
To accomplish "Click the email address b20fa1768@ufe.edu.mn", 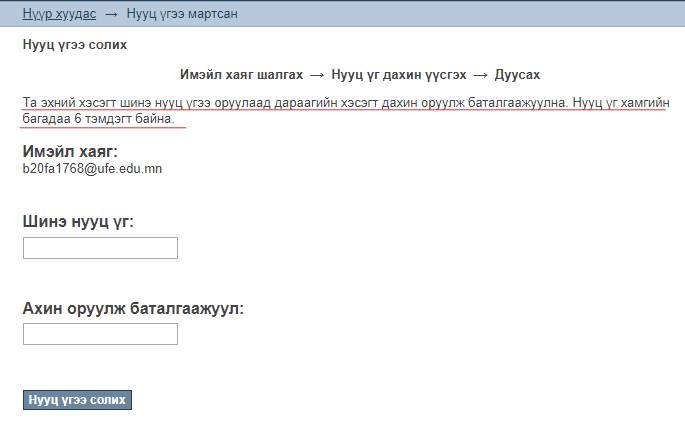I will click(x=92, y=169).
